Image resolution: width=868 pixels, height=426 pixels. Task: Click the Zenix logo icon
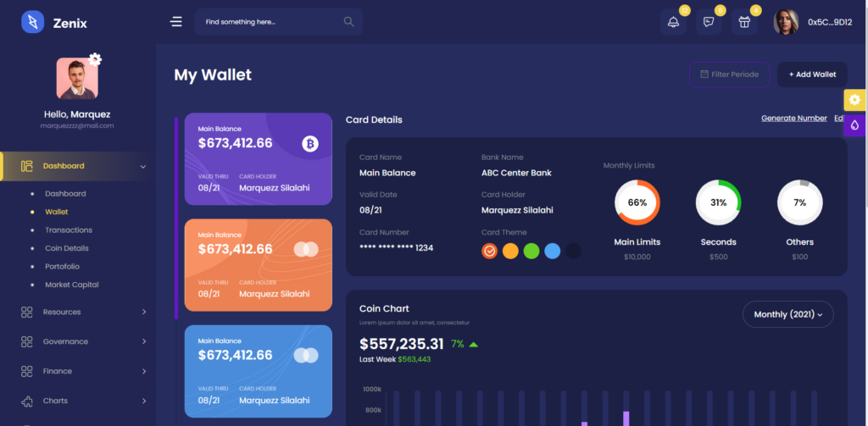(x=32, y=22)
